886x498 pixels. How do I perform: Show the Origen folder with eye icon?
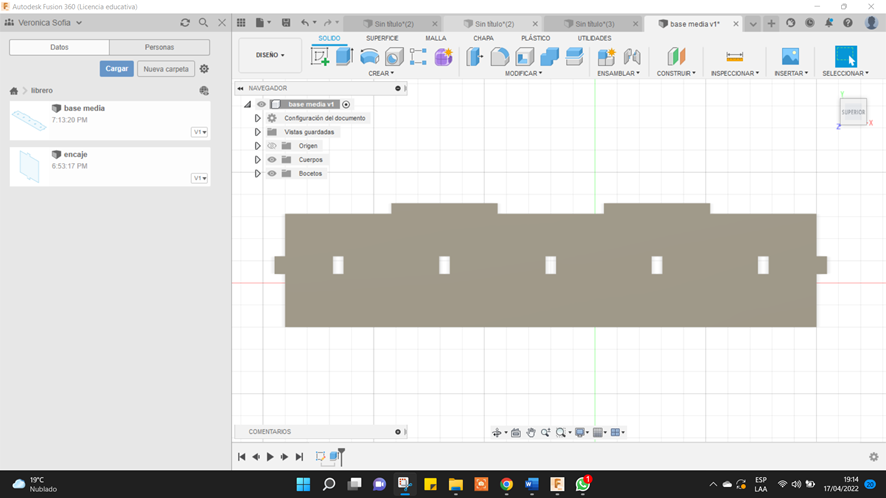(272, 146)
